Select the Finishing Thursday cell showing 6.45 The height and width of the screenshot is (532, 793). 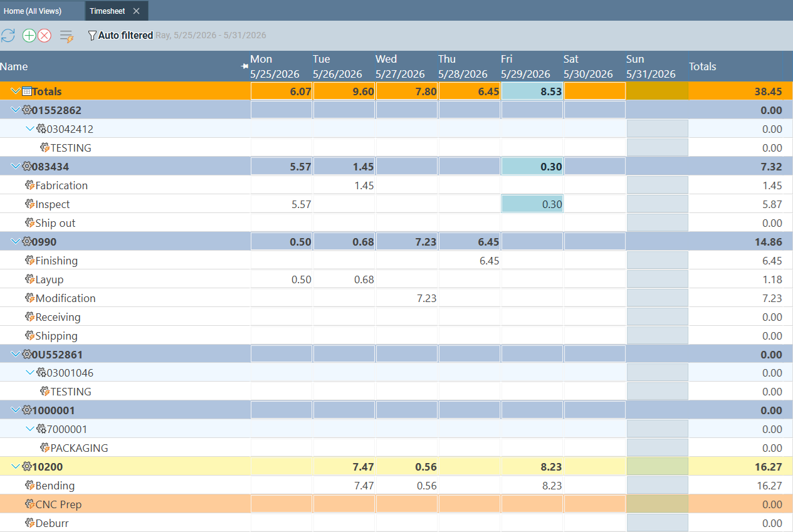click(470, 261)
